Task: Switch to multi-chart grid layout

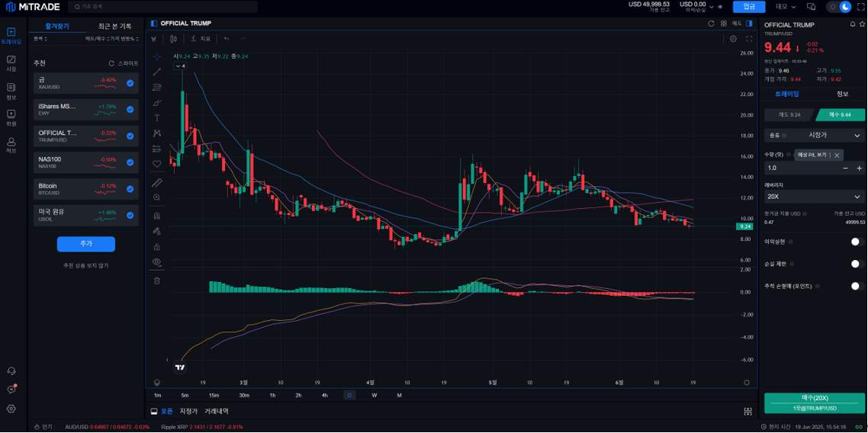Action: (724, 23)
